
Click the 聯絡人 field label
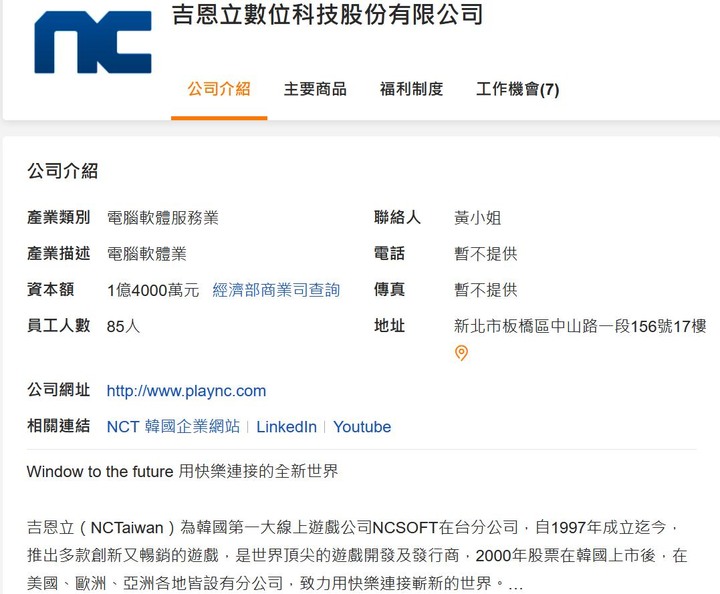[397, 217]
